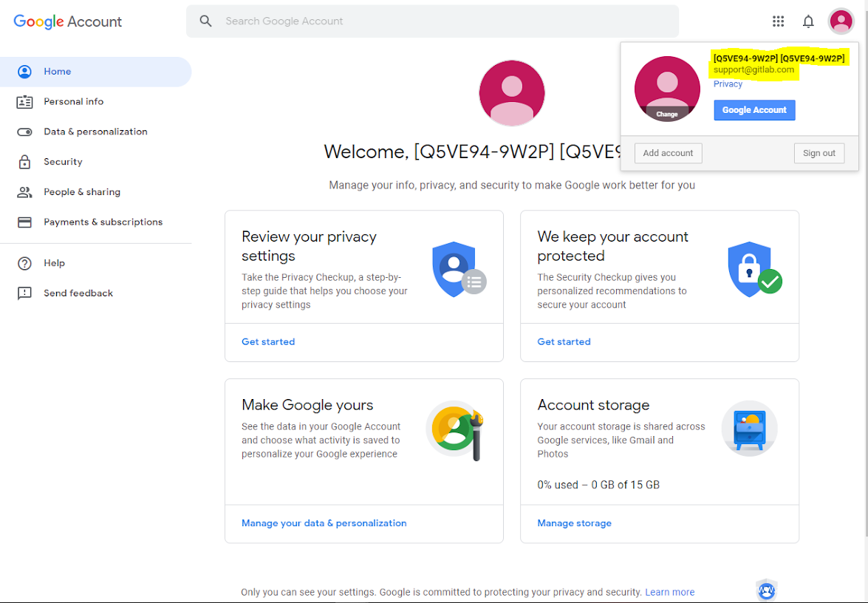This screenshot has height=603, width=868.
Task: Click the Sign out button
Action: click(819, 153)
